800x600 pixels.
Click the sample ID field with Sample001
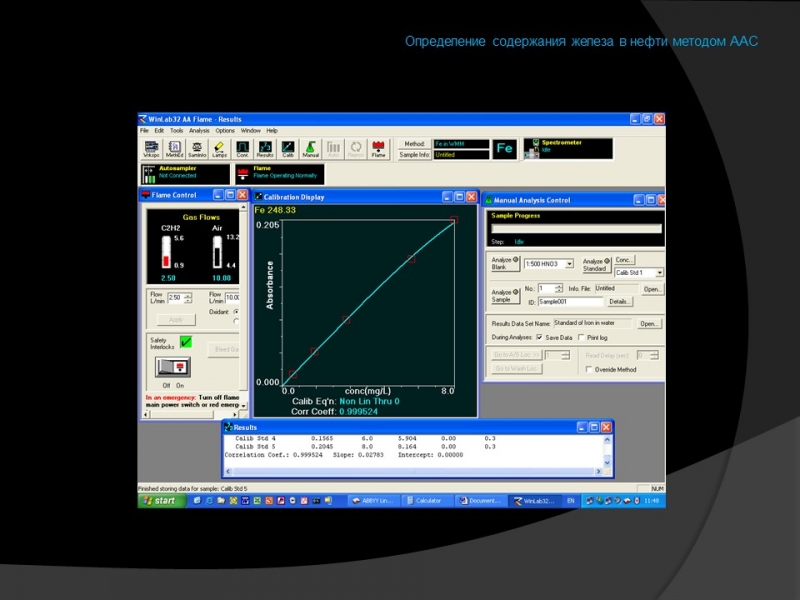(570, 302)
